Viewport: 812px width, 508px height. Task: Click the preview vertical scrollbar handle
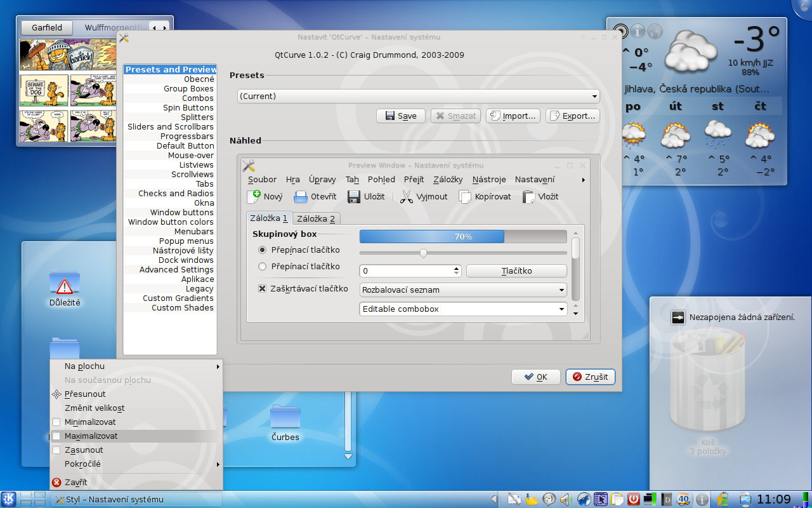[575, 248]
